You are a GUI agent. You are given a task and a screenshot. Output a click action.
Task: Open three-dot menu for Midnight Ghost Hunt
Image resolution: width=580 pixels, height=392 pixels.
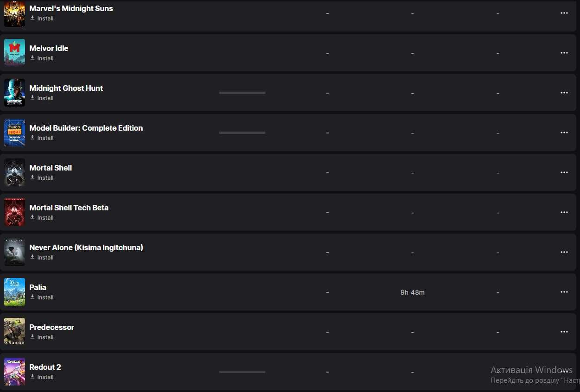coord(564,93)
